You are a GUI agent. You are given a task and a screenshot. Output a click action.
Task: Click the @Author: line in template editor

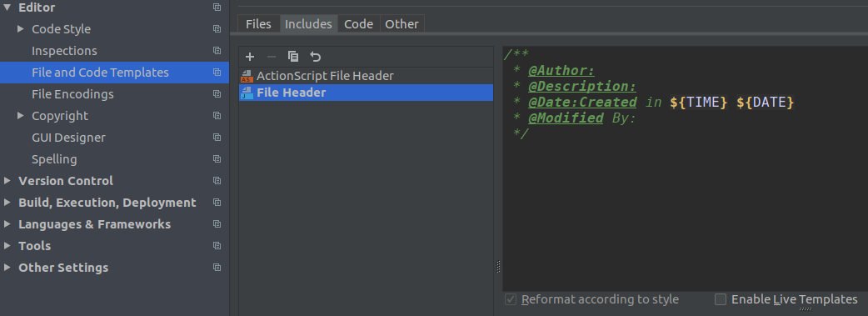coord(561,70)
